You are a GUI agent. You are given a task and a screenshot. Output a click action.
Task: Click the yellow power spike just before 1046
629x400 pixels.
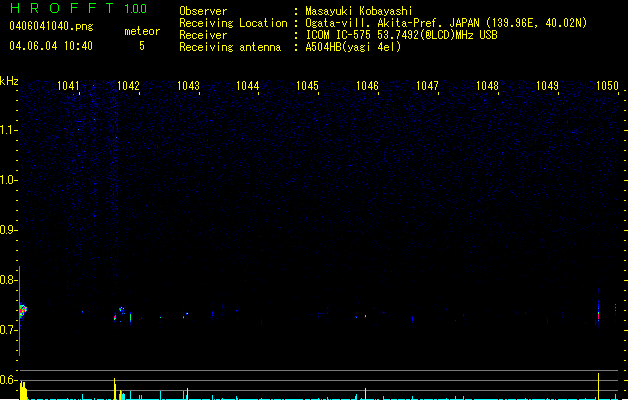365,394
